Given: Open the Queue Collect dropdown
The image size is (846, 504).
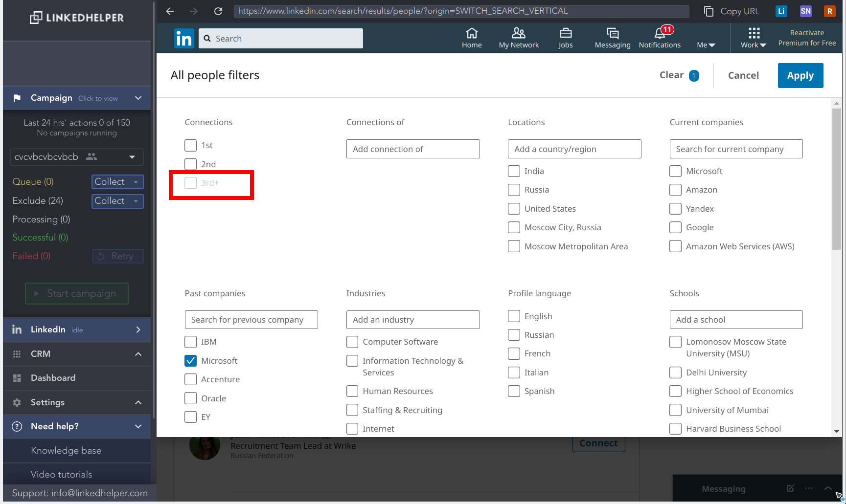Looking at the screenshot, I should coord(117,182).
